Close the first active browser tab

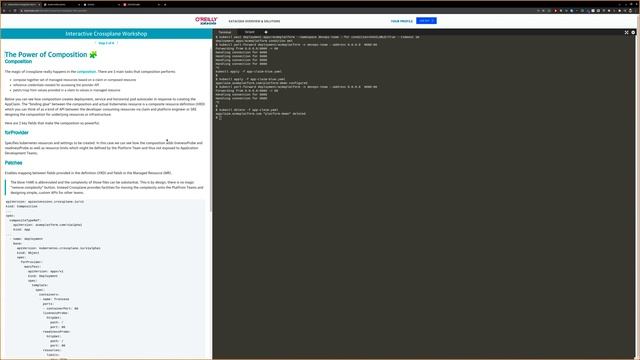point(39,4)
